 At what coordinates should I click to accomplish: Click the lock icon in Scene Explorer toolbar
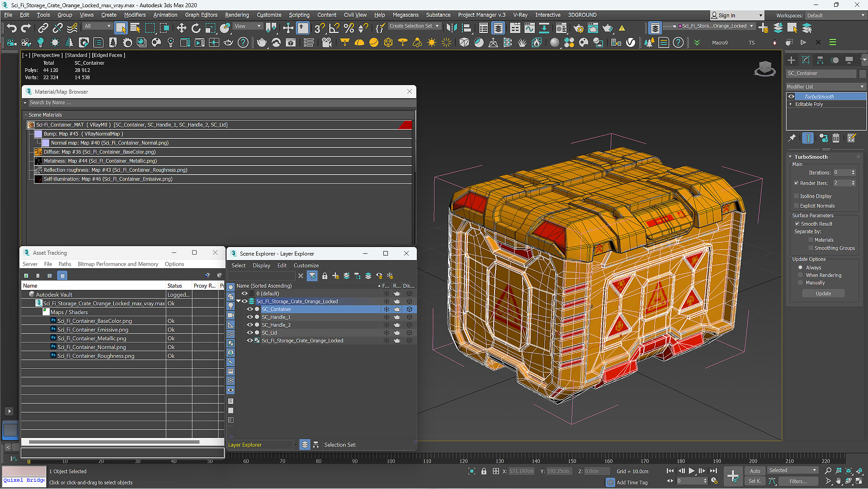point(325,276)
